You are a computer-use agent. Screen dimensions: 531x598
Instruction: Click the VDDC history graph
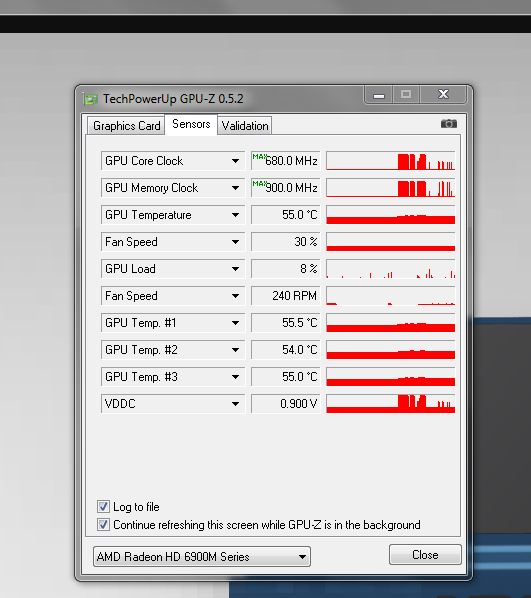tap(391, 404)
